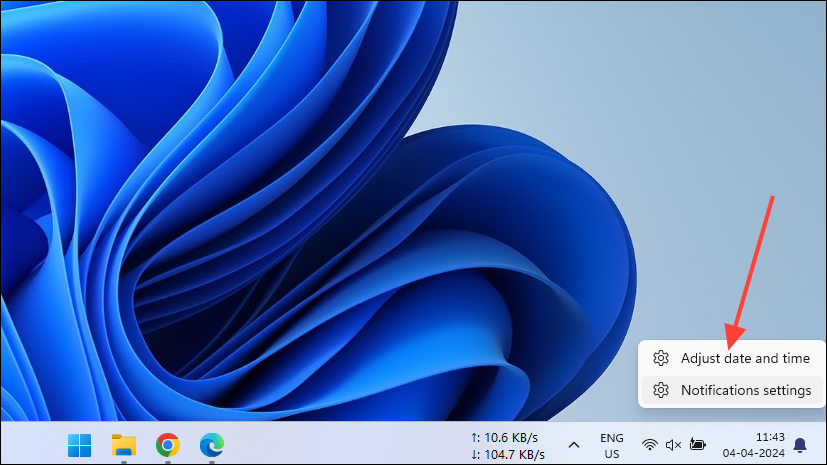Launch File Explorer from taskbar

[x=124, y=445]
